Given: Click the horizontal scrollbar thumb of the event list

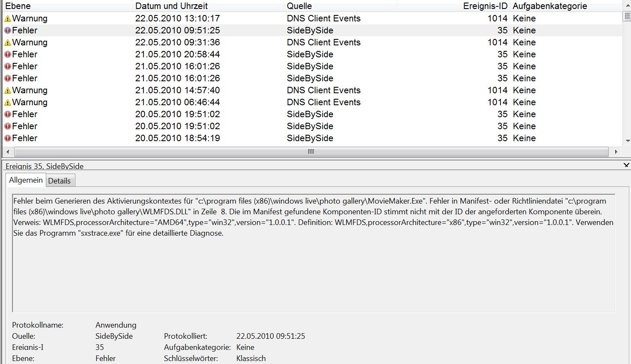Looking at the screenshot, I should click(x=311, y=152).
